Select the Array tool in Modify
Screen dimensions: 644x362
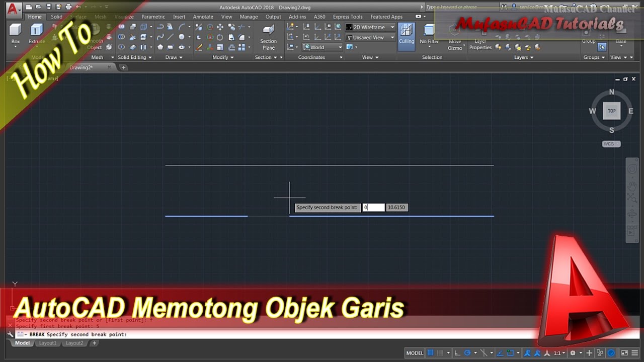pos(242,47)
